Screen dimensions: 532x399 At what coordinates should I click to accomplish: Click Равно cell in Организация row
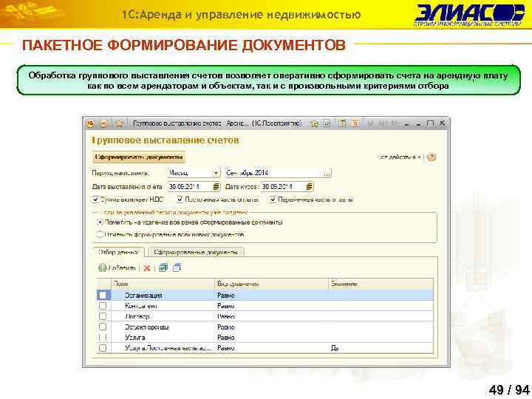pos(272,296)
